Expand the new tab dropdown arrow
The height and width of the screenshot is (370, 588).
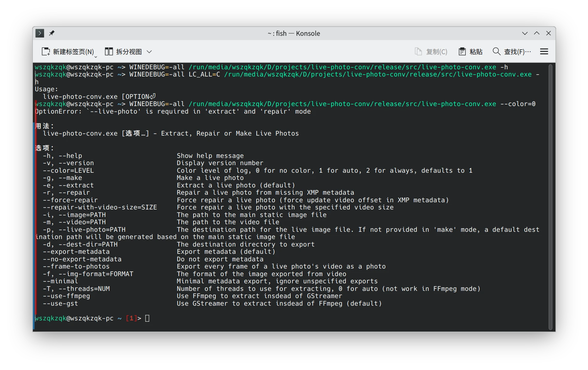click(96, 57)
